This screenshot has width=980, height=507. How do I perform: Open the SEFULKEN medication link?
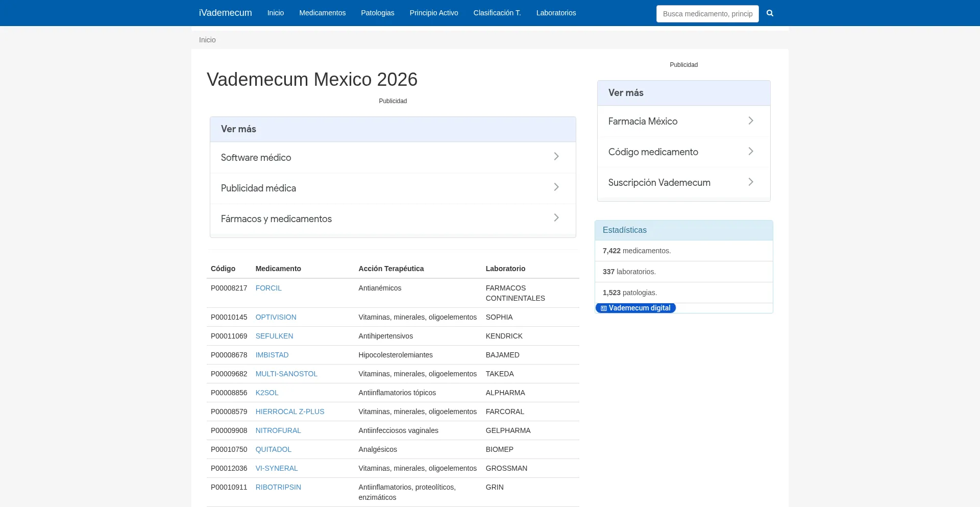(x=274, y=336)
